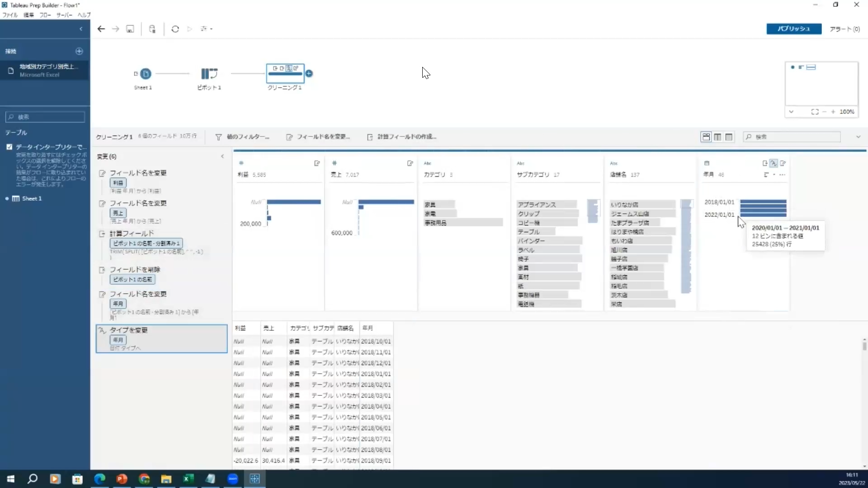This screenshot has height=488, width=868.
Task: Open the ファイル menu
Action: tap(10, 15)
